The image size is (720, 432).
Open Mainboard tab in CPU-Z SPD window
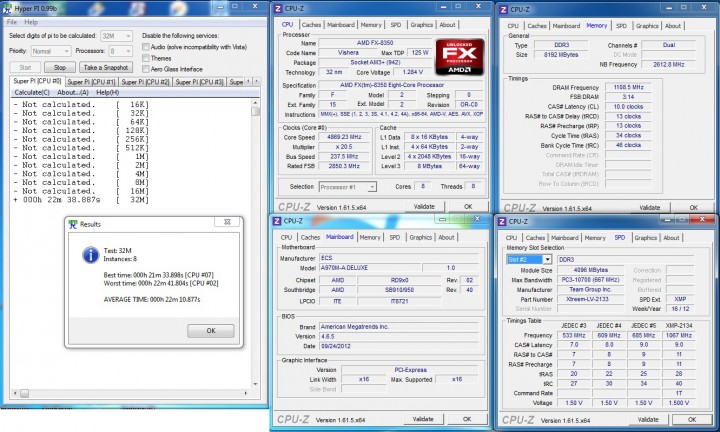coord(564,238)
